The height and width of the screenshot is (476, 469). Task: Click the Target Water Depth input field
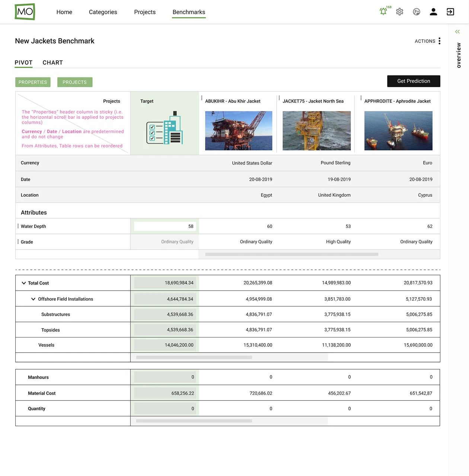[165, 226]
